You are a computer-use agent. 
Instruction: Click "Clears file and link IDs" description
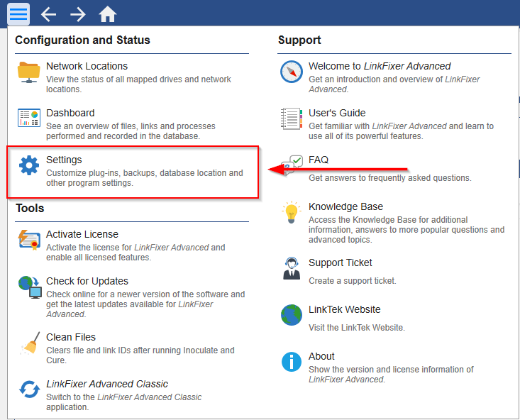coord(140,355)
